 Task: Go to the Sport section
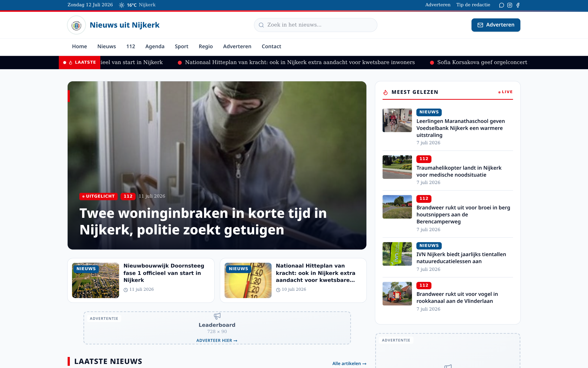(x=182, y=47)
